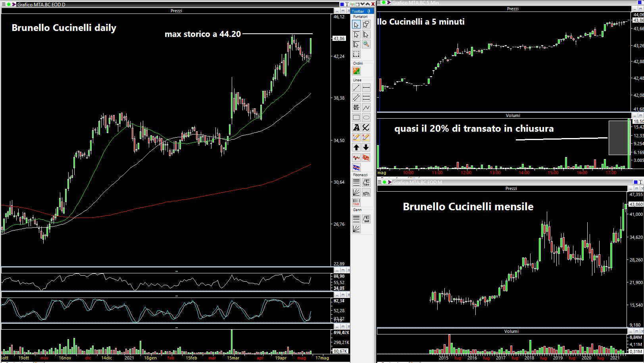
Task: Expand the first indicator sub-panel handle
Action: [x=176, y=271]
